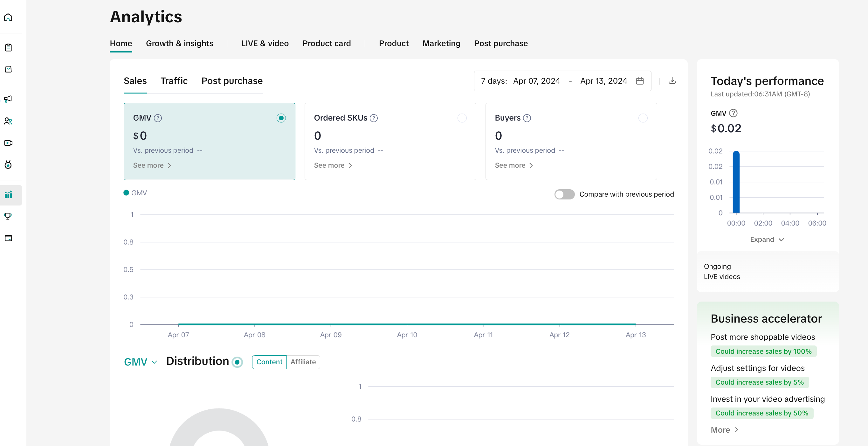
Task: Switch to the Traffic tab
Action: tap(174, 81)
